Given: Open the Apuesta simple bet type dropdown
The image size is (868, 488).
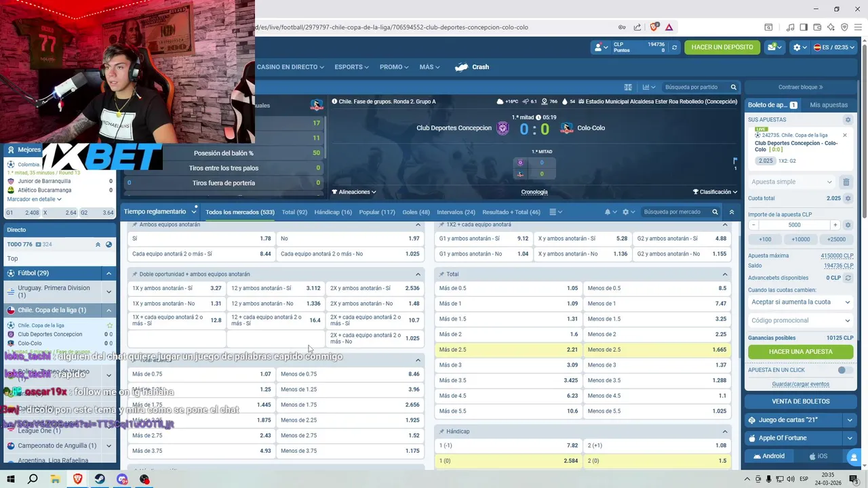Looking at the screenshot, I should (792, 182).
